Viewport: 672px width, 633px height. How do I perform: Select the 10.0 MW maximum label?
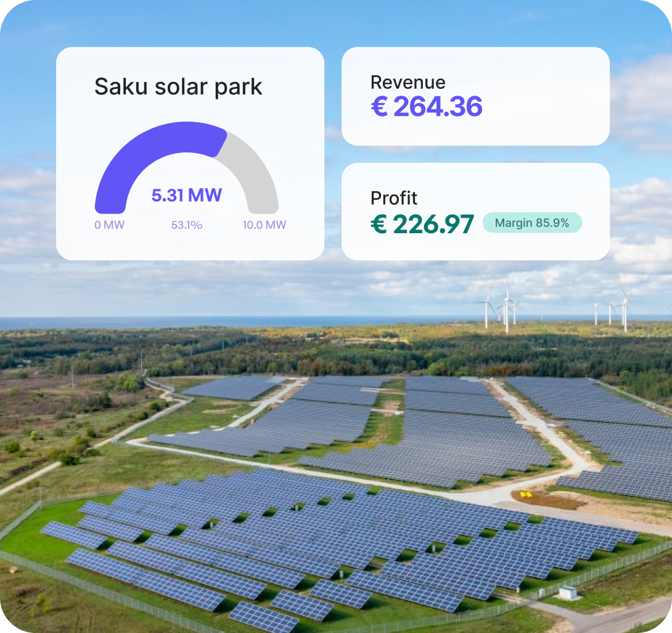click(x=264, y=225)
